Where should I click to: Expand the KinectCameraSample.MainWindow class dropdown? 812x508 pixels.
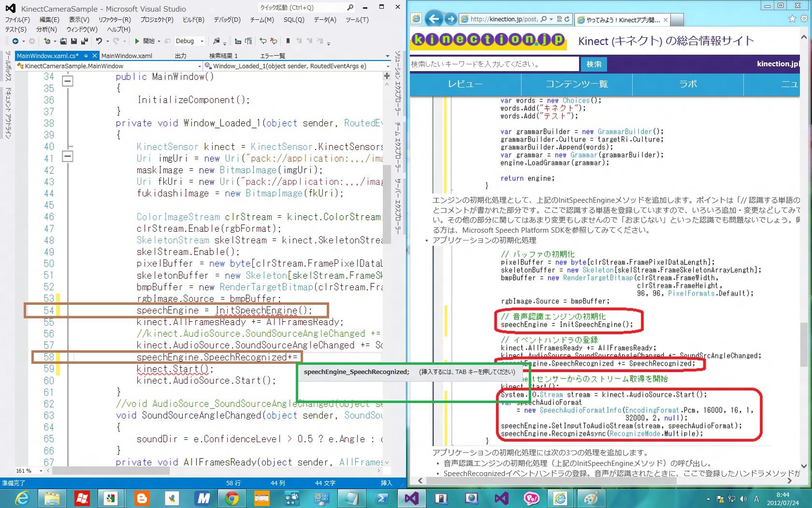(x=199, y=66)
